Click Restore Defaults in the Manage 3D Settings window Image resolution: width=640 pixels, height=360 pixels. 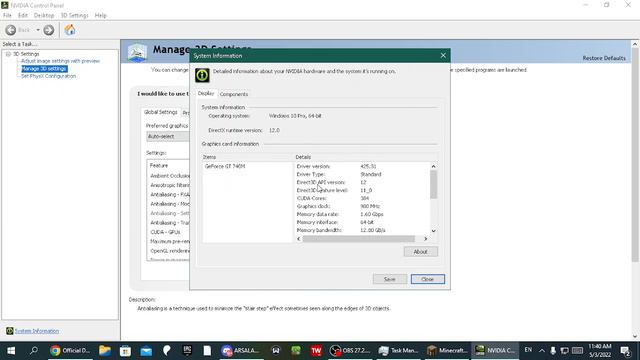click(604, 58)
